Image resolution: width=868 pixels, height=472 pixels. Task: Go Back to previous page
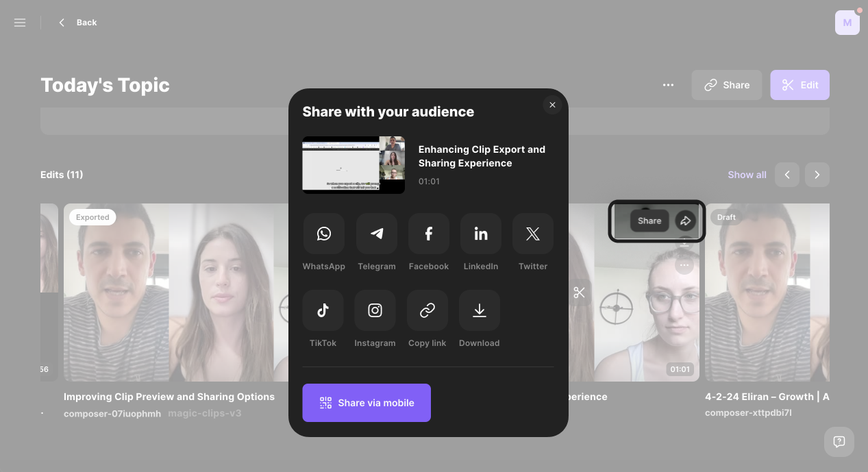click(x=77, y=23)
